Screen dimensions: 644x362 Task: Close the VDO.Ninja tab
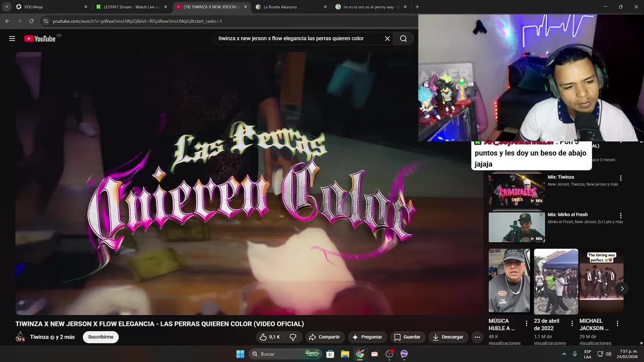[86, 7]
